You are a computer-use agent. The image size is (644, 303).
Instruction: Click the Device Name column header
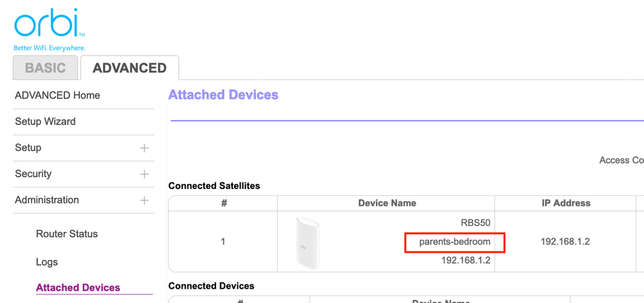click(387, 203)
